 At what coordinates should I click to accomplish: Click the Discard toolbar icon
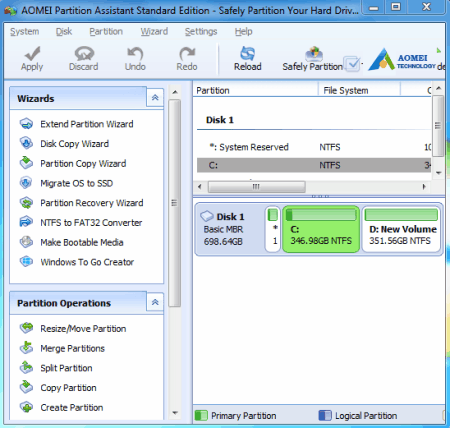pyautogui.click(x=84, y=53)
